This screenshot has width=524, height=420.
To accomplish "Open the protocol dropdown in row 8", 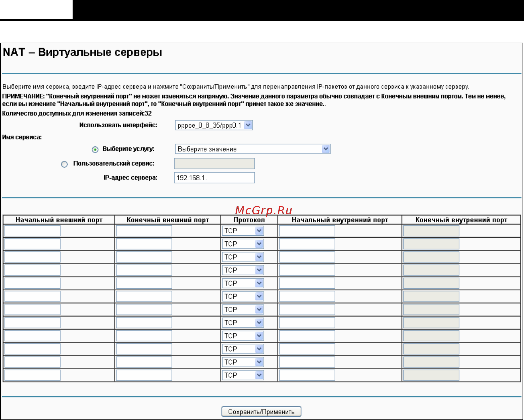I will pos(243,323).
